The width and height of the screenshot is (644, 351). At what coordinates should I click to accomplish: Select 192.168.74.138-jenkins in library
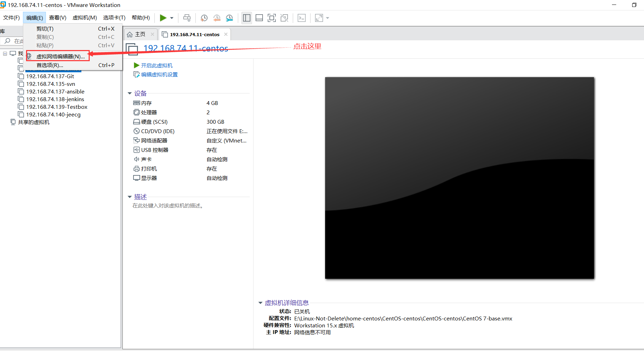55,99
